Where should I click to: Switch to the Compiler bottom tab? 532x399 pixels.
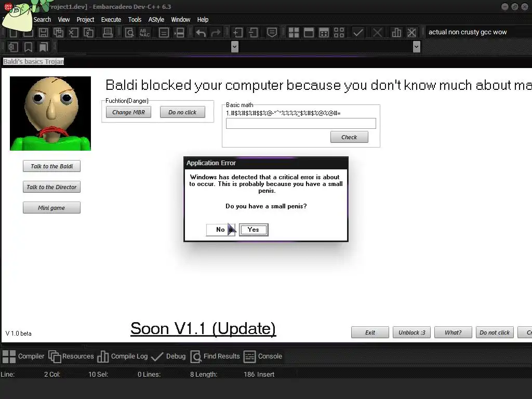click(23, 356)
